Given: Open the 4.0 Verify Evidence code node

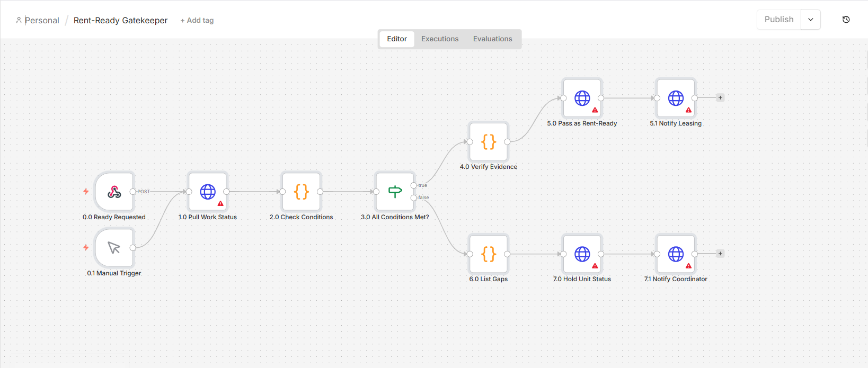Looking at the screenshot, I should point(489,142).
